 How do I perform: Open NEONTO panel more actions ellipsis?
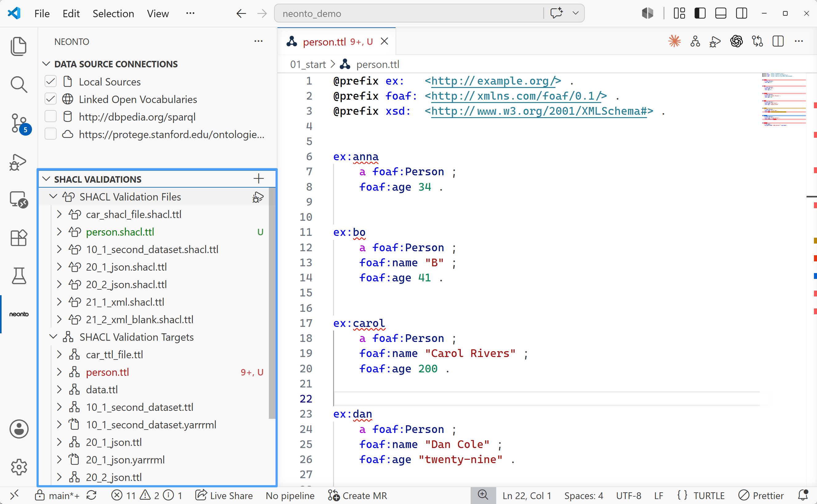click(259, 41)
